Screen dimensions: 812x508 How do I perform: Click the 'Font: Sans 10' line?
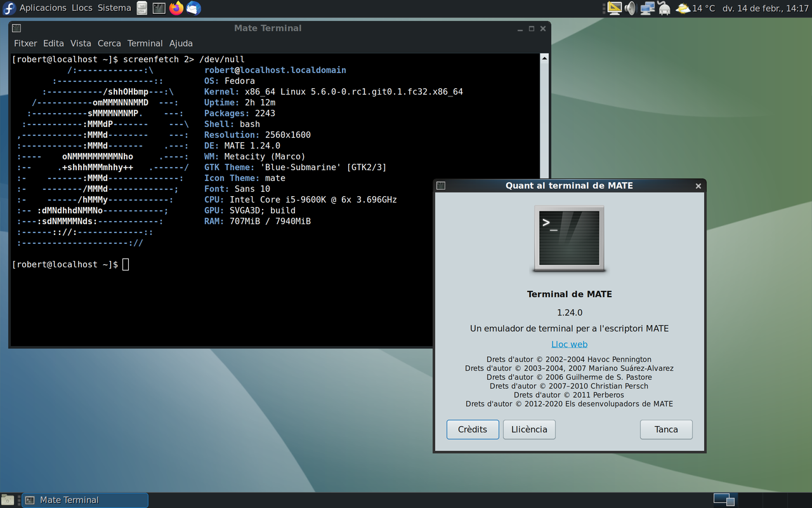click(237, 189)
